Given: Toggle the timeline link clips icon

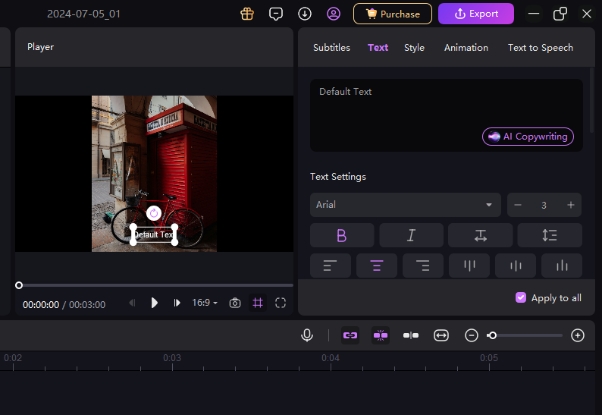Looking at the screenshot, I should 350,335.
